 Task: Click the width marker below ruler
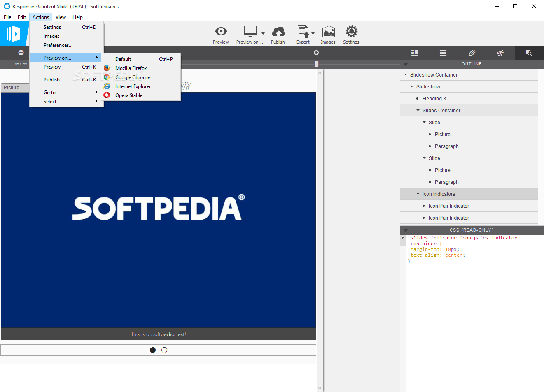(x=316, y=64)
